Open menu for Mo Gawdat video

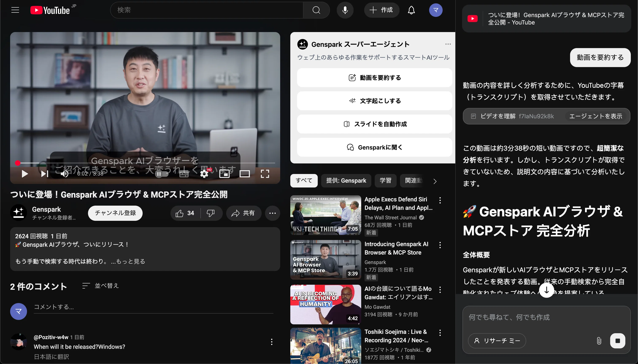[440, 290]
